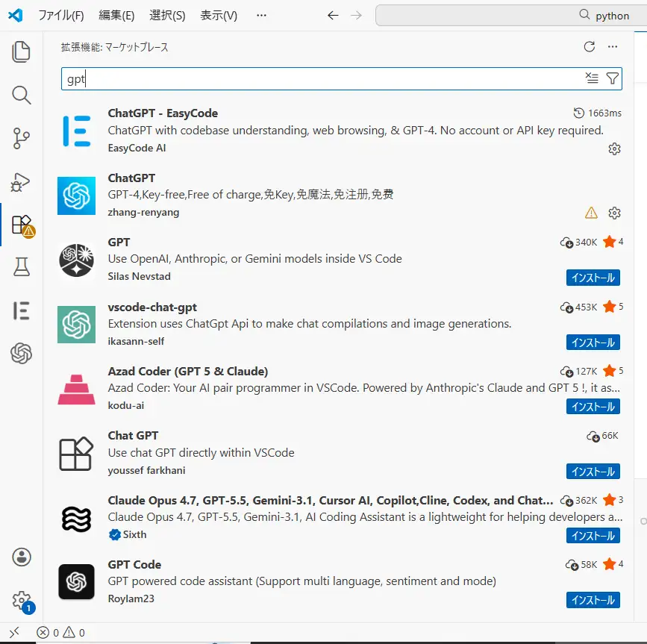Open the Explorer view in activity bar
The height and width of the screenshot is (644, 647).
[x=21, y=52]
